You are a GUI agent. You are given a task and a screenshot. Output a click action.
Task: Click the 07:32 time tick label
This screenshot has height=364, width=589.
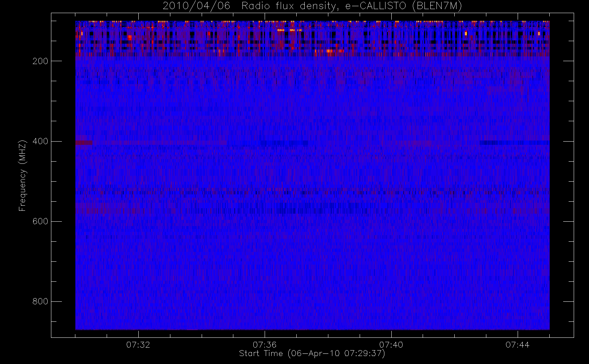coord(138,345)
